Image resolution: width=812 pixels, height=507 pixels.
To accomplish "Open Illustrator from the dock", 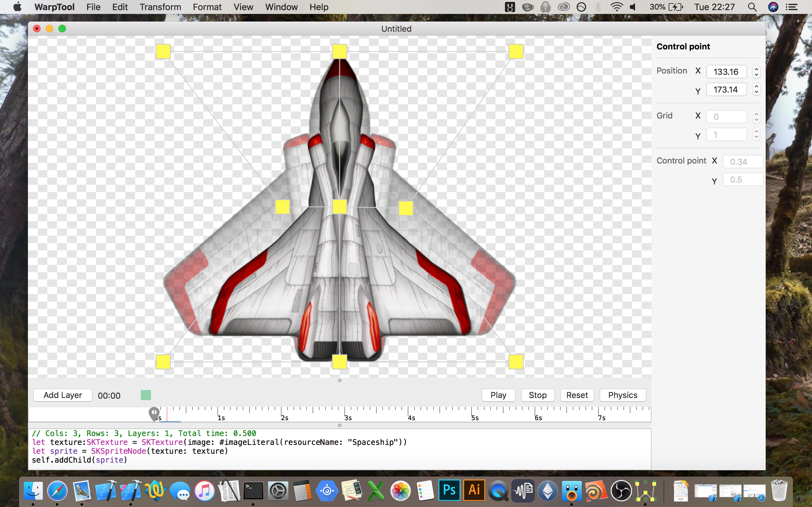I will (474, 490).
